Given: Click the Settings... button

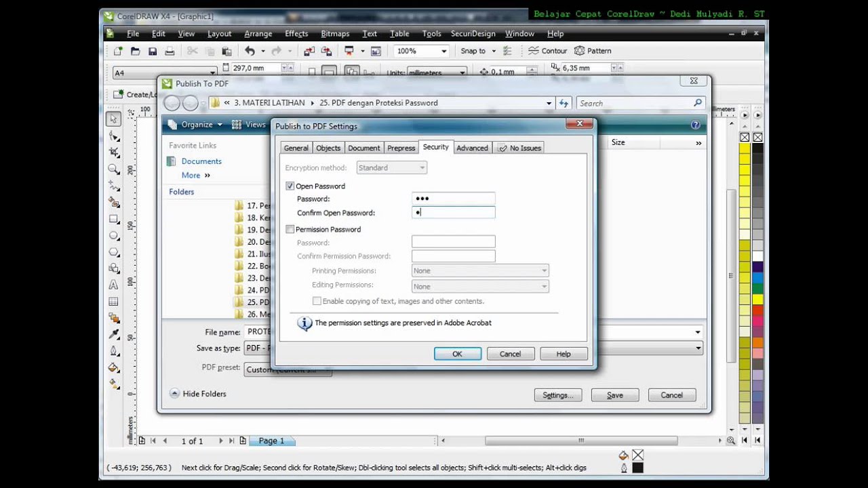Looking at the screenshot, I should (558, 395).
